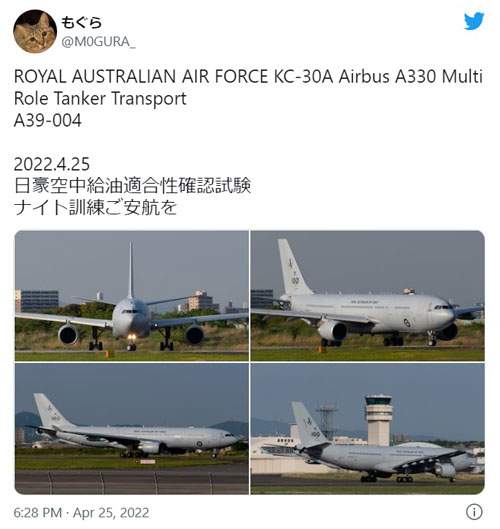This screenshot has height=529, width=500.
Task: Open side-view taxiing aircraft photo
Action: point(367,296)
